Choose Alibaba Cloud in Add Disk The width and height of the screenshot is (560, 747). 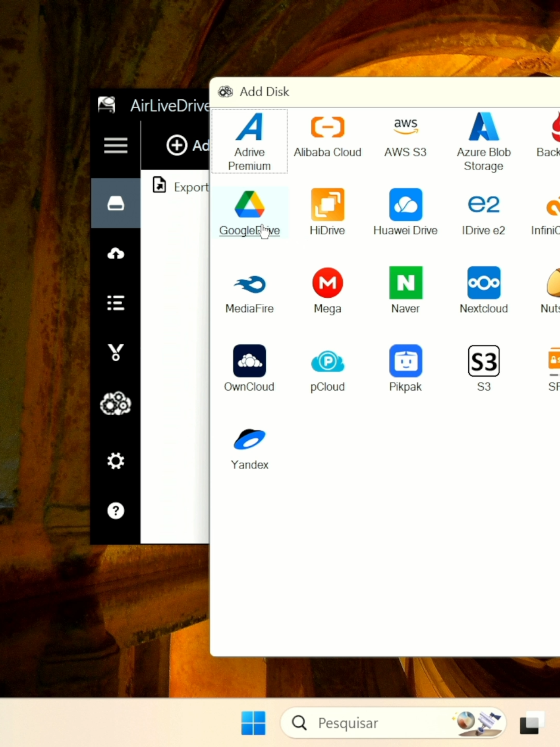[327, 136]
